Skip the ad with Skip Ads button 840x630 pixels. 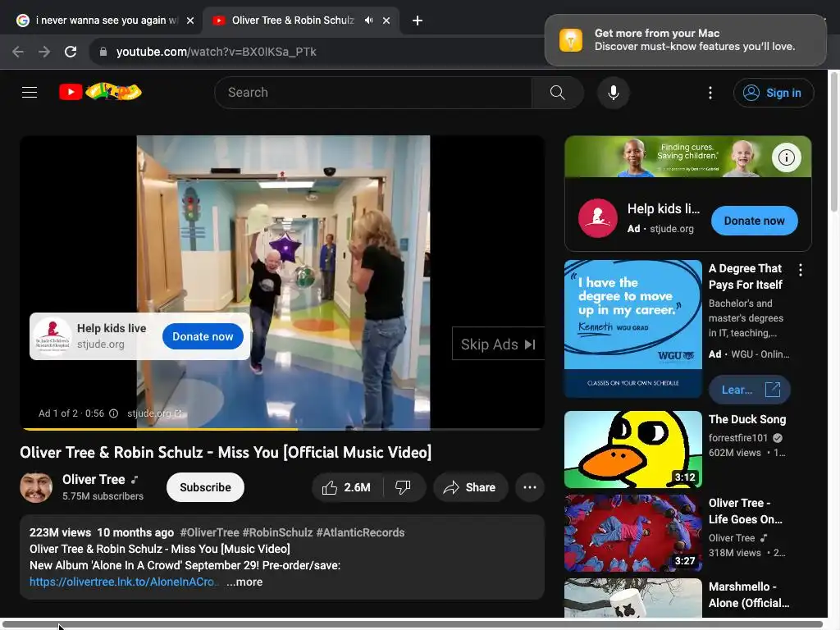(x=498, y=344)
